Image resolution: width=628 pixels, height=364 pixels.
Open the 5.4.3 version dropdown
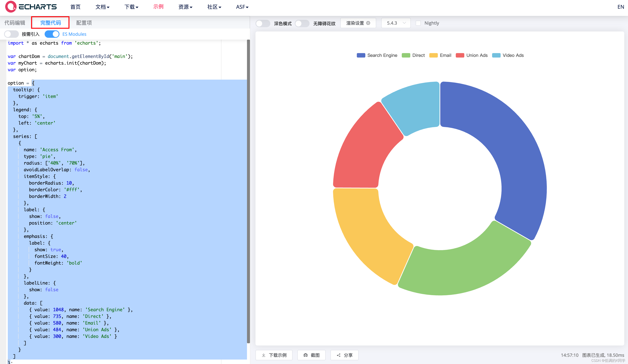pyautogui.click(x=396, y=23)
